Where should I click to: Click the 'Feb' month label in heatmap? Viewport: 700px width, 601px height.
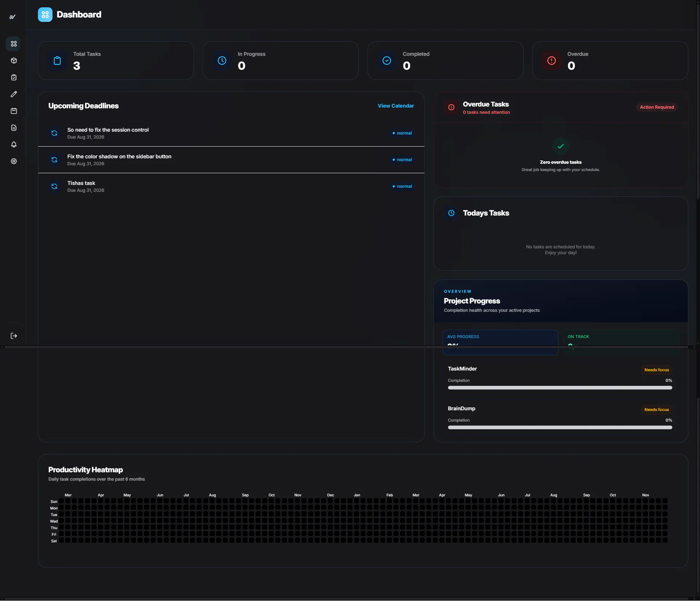[390, 495]
